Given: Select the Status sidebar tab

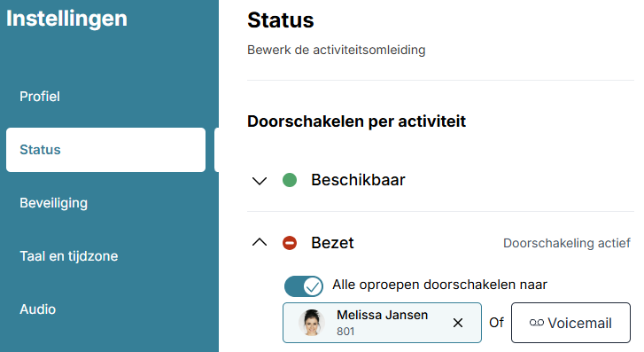Looking at the screenshot, I should 106,150.
